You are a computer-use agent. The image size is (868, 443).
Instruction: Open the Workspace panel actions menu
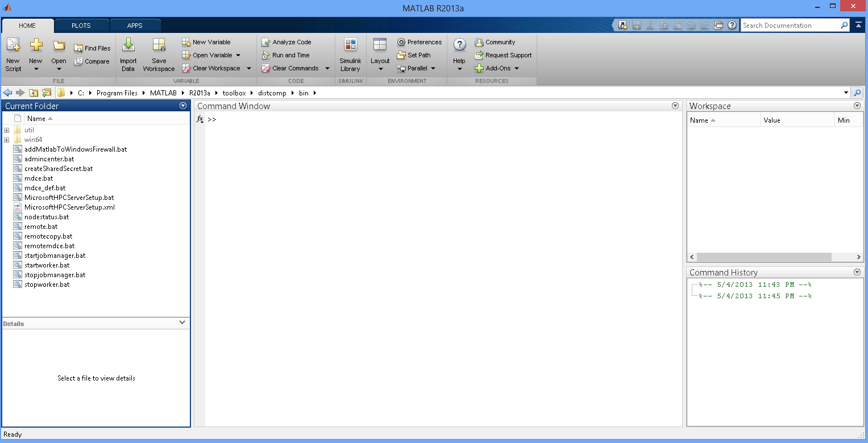point(857,106)
